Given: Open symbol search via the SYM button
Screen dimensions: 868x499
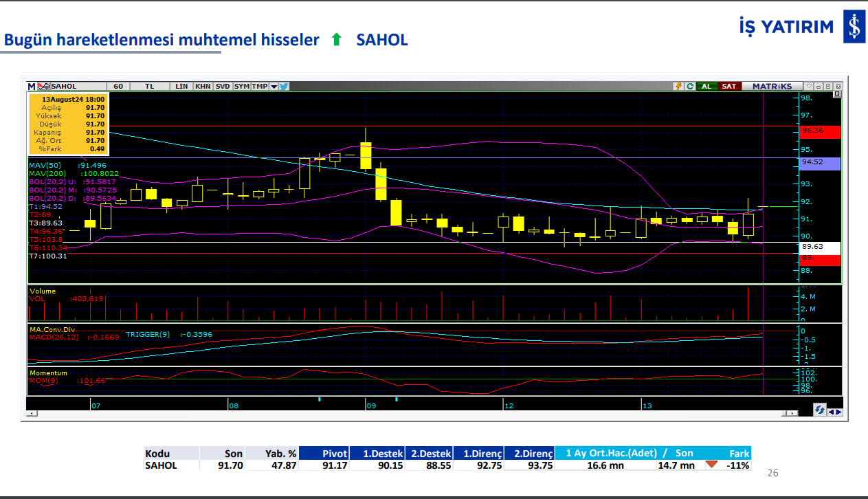Looking at the screenshot, I should pos(241,86).
